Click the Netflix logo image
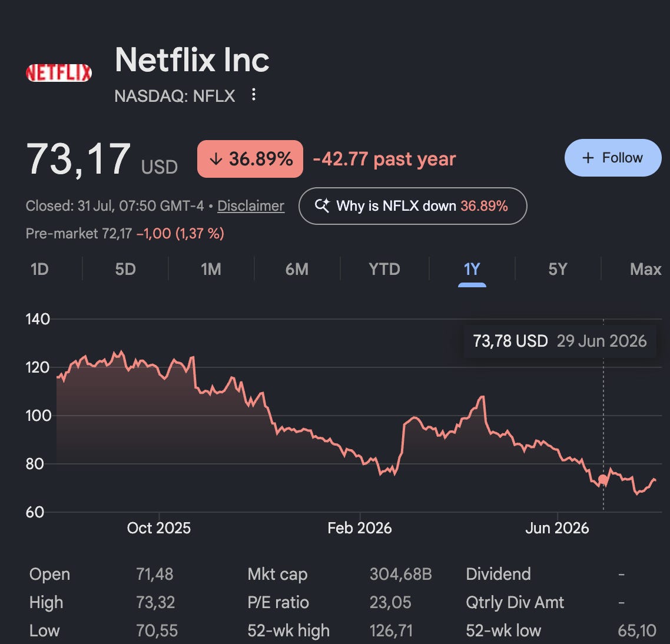Screen dimensions: 670x644 tap(59, 72)
